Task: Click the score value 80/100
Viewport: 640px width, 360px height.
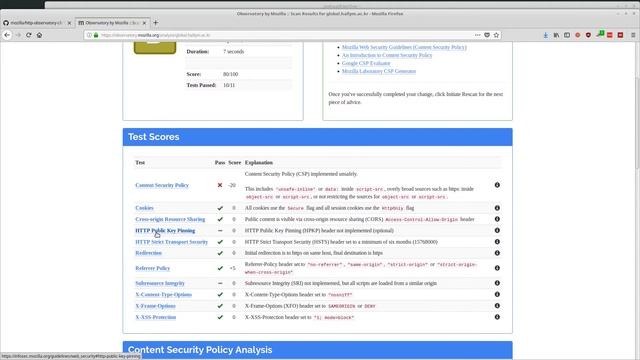Action: [231, 74]
